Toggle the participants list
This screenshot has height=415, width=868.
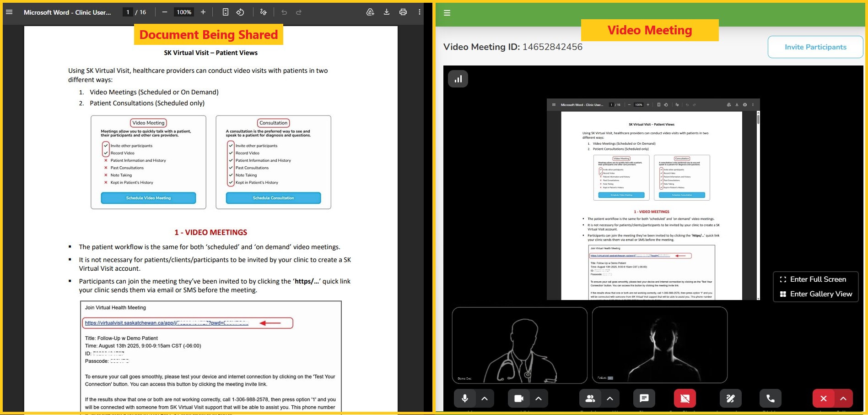coord(590,399)
